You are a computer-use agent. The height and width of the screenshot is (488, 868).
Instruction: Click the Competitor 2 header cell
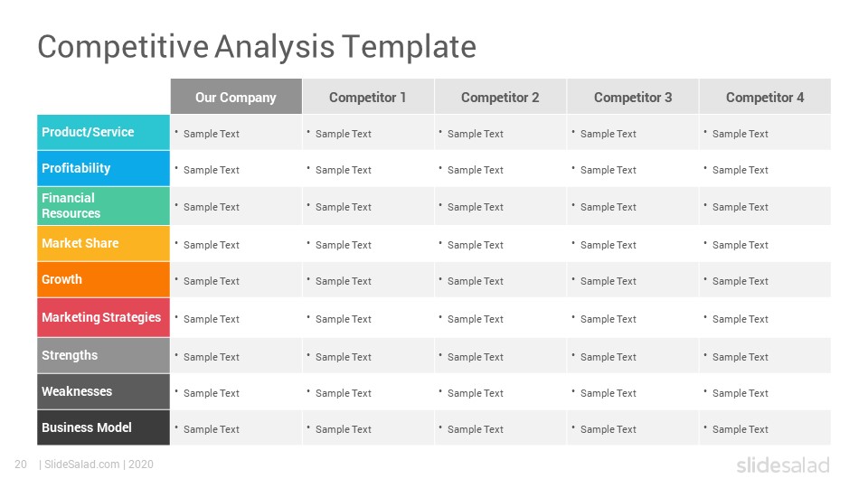point(500,97)
